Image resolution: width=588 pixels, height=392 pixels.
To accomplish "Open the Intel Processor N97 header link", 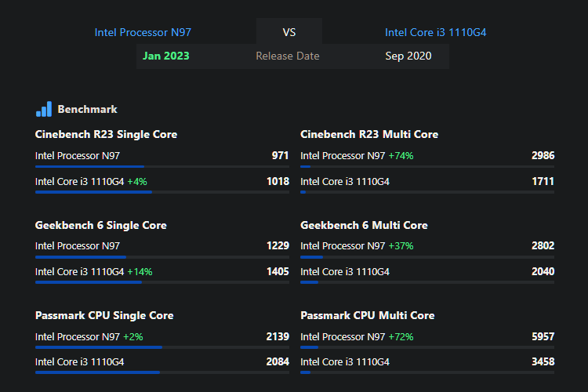I will click(x=143, y=32).
